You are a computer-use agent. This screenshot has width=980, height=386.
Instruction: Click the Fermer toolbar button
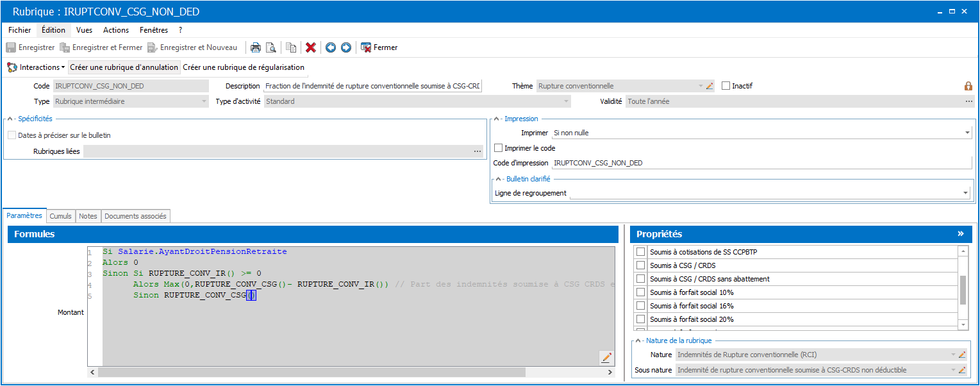[x=379, y=47]
